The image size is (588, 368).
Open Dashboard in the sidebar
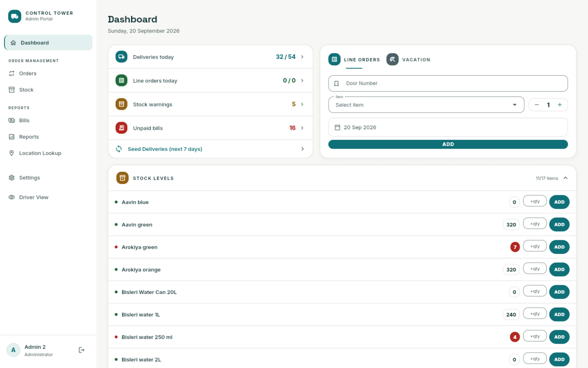pos(48,43)
